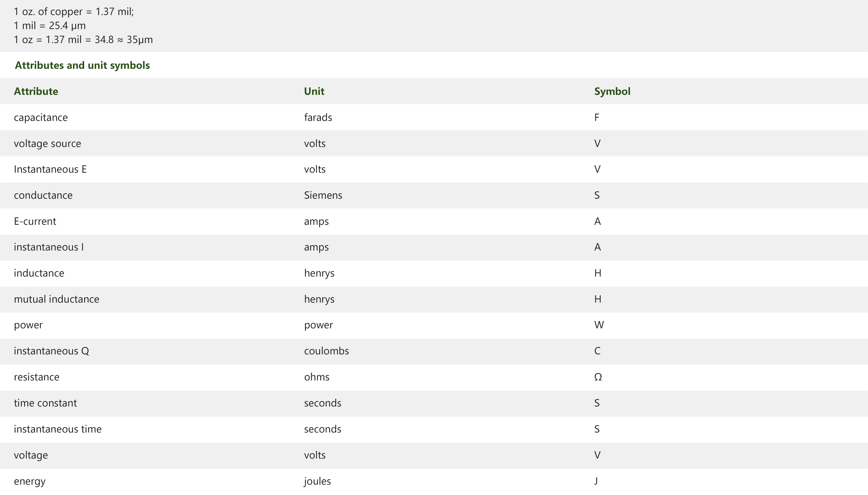Click the 'Instantaneous E' attribute cell
The width and height of the screenshot is (868, 495).
click(x=50, y=169)
